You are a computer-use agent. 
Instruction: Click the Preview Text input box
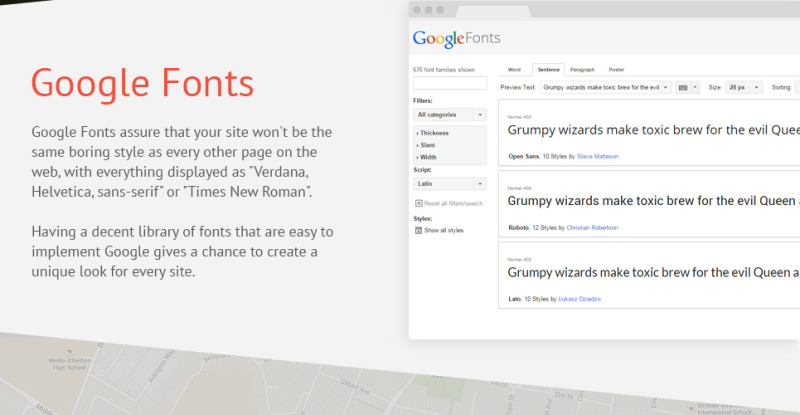pos(601,87)
